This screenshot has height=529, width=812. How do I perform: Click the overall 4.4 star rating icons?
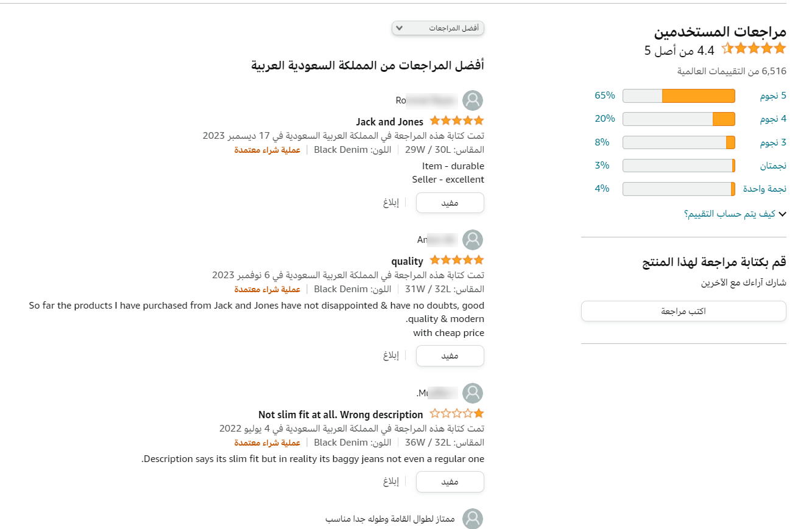(754, 49)
